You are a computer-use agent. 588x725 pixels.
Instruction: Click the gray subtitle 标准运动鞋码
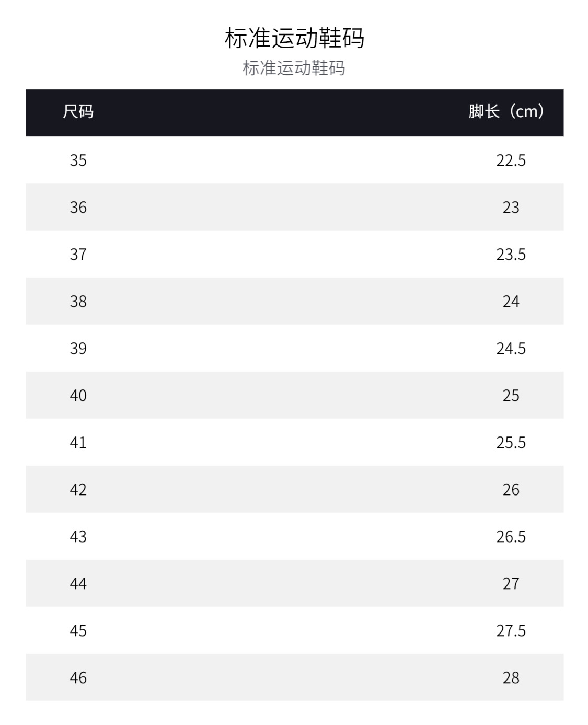point(294,68)
